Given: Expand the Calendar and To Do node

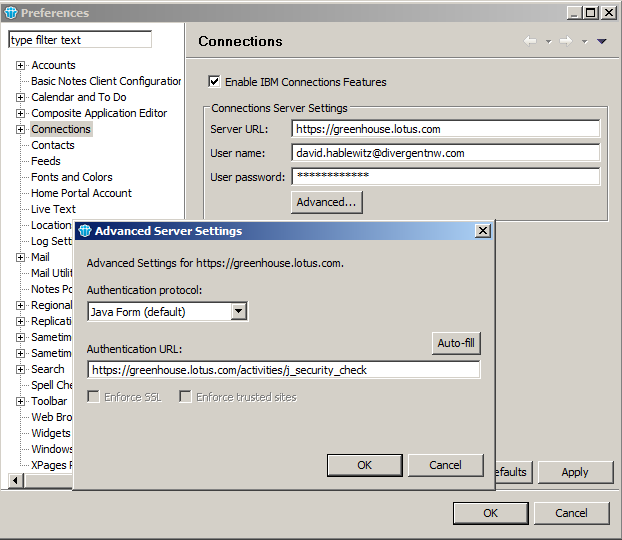Looking at the screenshot, I should [x=20, y=97].
